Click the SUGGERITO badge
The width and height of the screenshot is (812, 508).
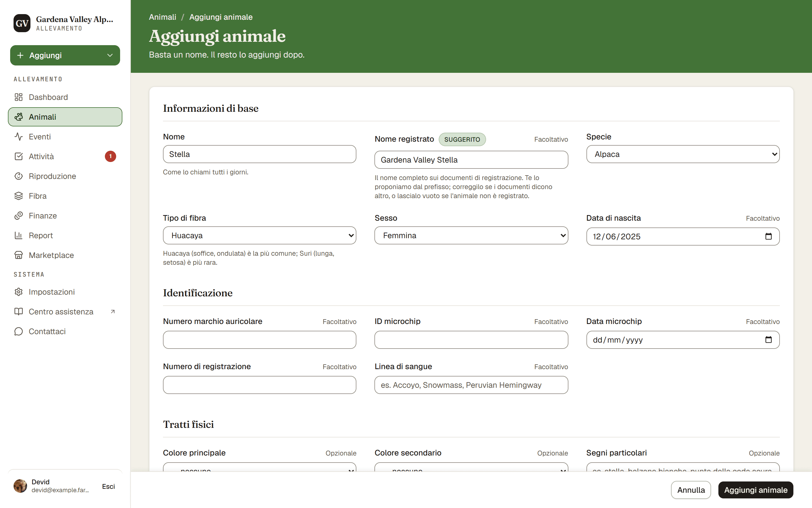tap(462, 139)
